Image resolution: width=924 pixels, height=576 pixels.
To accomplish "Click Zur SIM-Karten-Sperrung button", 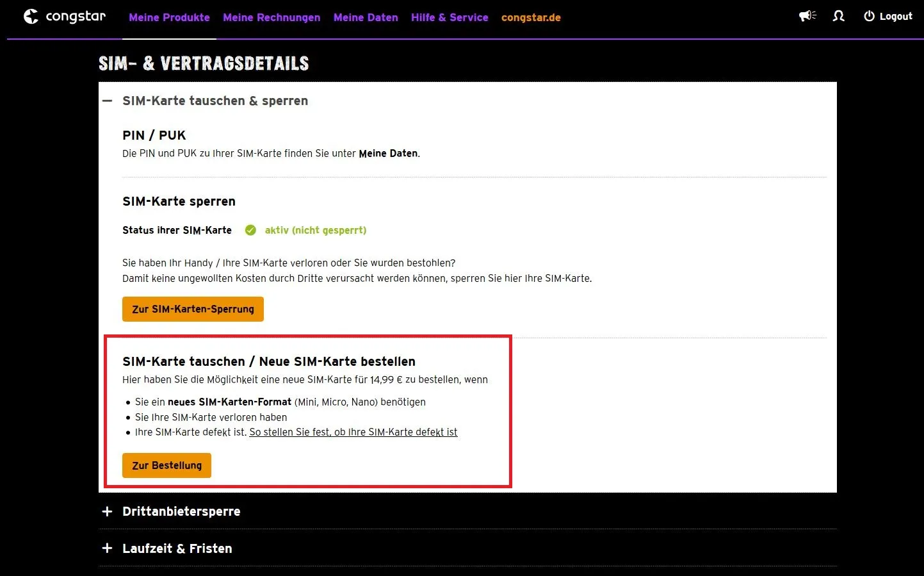I will pos(193,309).
